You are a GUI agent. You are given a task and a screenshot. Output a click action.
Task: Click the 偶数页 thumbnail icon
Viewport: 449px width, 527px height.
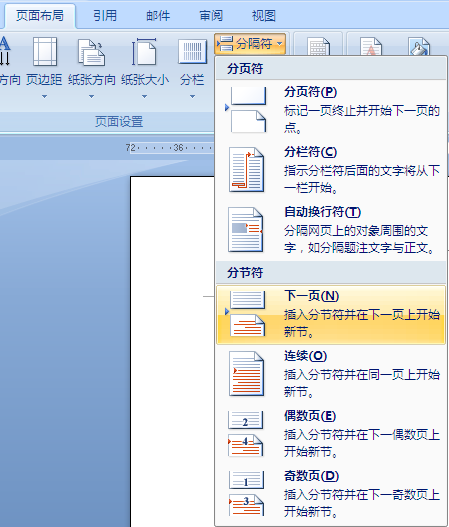246,434
